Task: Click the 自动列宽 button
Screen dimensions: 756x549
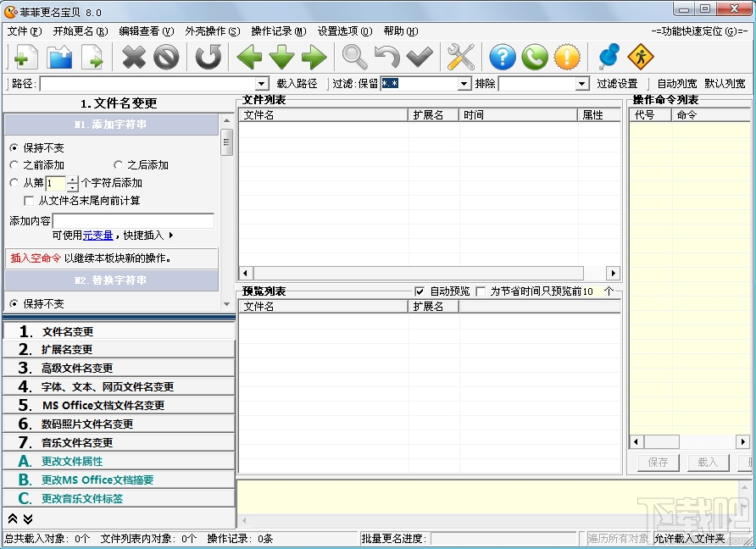Action: click(677, 84)
